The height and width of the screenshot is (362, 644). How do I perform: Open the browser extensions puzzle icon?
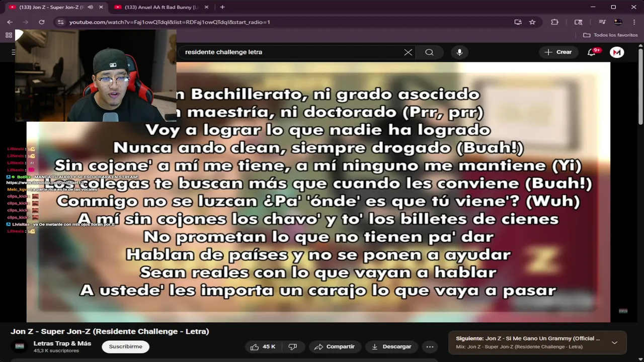(554, 22)
